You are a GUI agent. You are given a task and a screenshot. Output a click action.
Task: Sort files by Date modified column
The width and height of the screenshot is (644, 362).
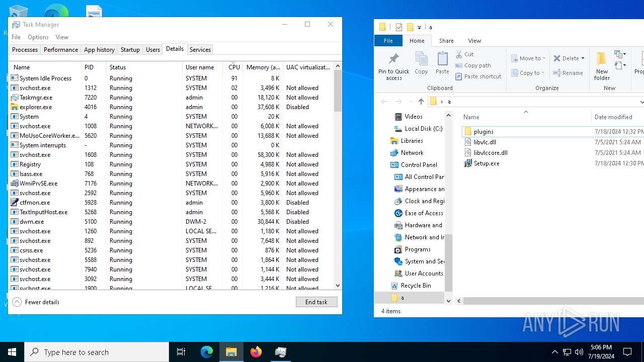click(618, 117)
